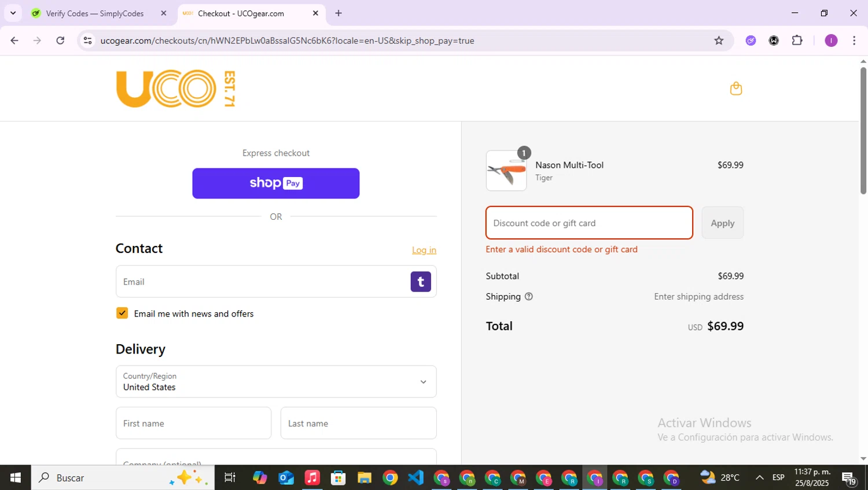
Task: Uncheck Email me with news and offers
Action: [122, 313]
